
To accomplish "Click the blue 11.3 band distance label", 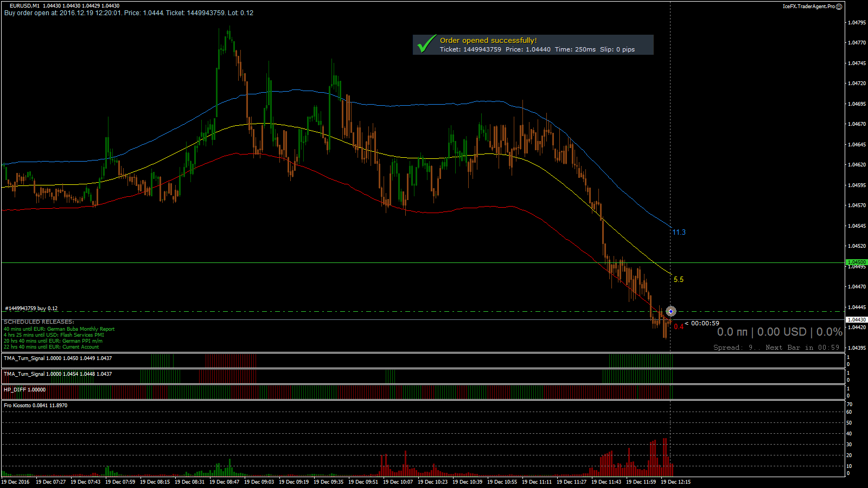I will coord(679,233).
